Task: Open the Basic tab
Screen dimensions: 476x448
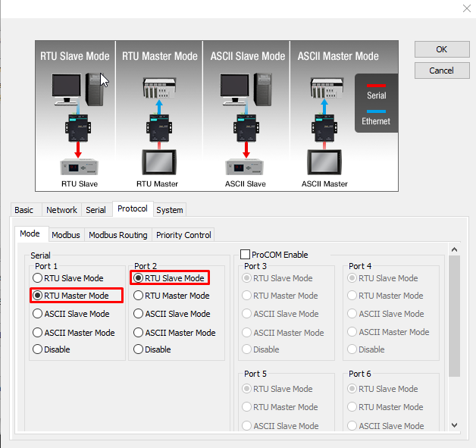Action: coord(24,210)
